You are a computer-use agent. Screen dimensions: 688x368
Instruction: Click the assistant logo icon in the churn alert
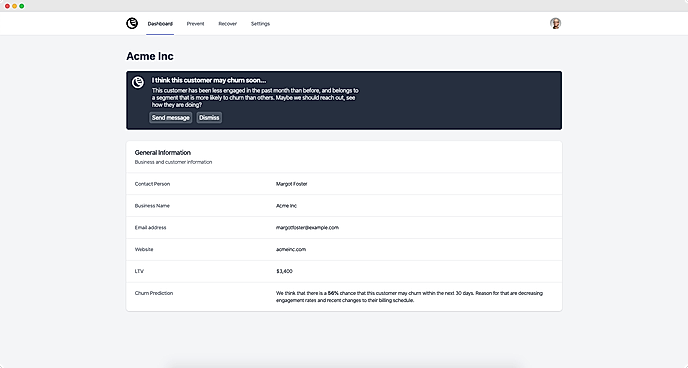point(138,82)
